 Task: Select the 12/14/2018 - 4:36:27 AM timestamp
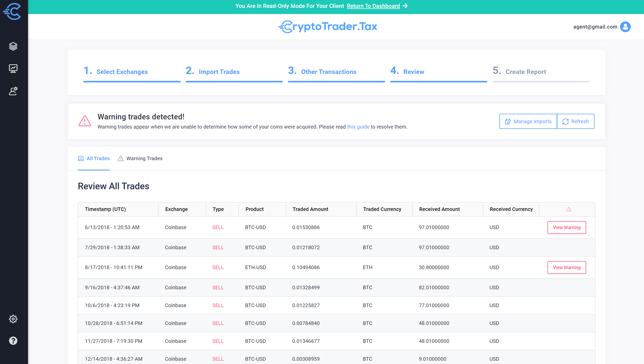click(114, 359)
